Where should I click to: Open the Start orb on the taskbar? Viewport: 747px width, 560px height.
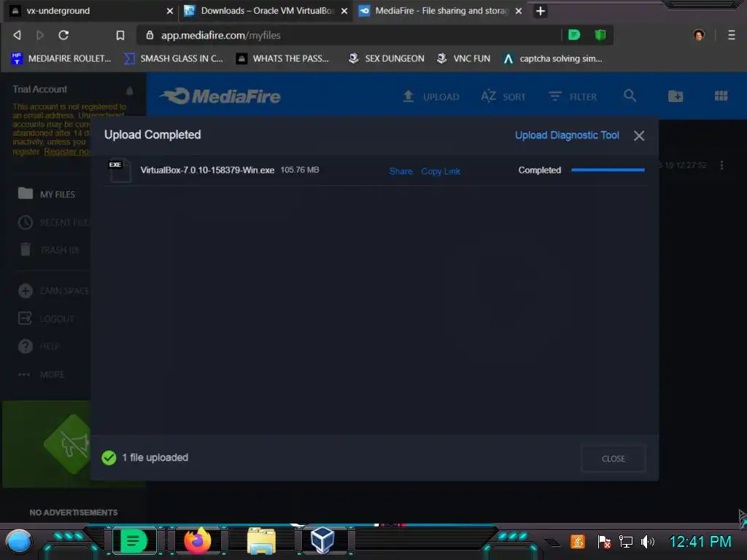point(19,542)
